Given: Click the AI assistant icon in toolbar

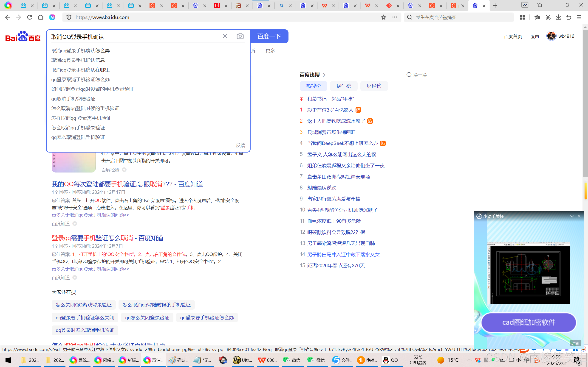Looking at the screenshot, I should [52, 17].
